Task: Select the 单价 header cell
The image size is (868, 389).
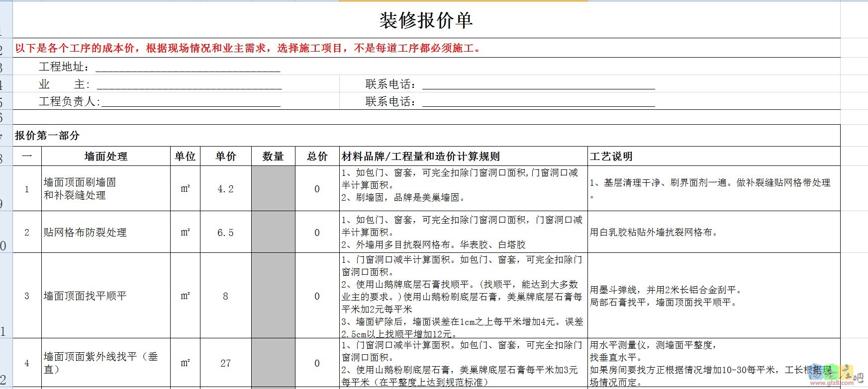Action: click(x=225, y=156)
